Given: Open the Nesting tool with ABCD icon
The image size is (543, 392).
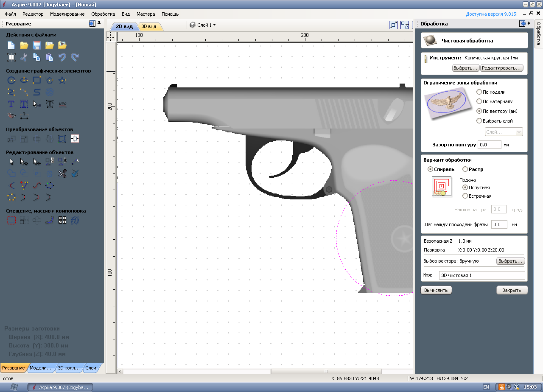Looking at the screenshot, I should click(62, 220).
